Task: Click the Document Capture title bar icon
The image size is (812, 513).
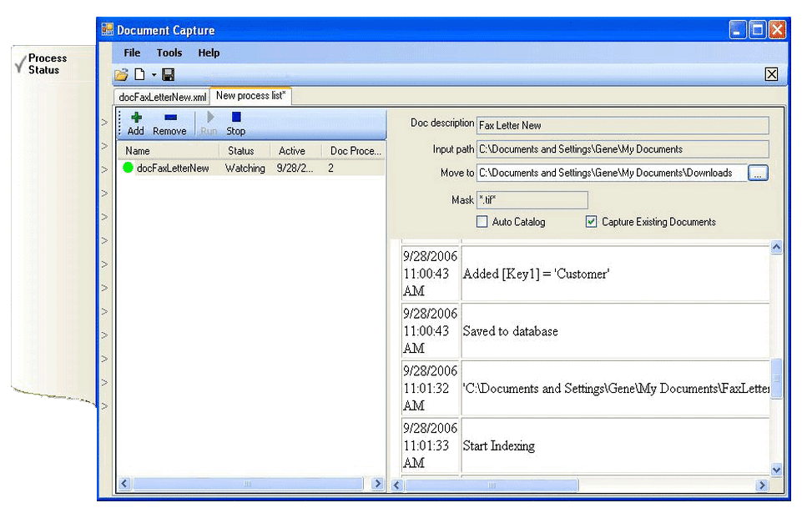Action: coord(108,29)
